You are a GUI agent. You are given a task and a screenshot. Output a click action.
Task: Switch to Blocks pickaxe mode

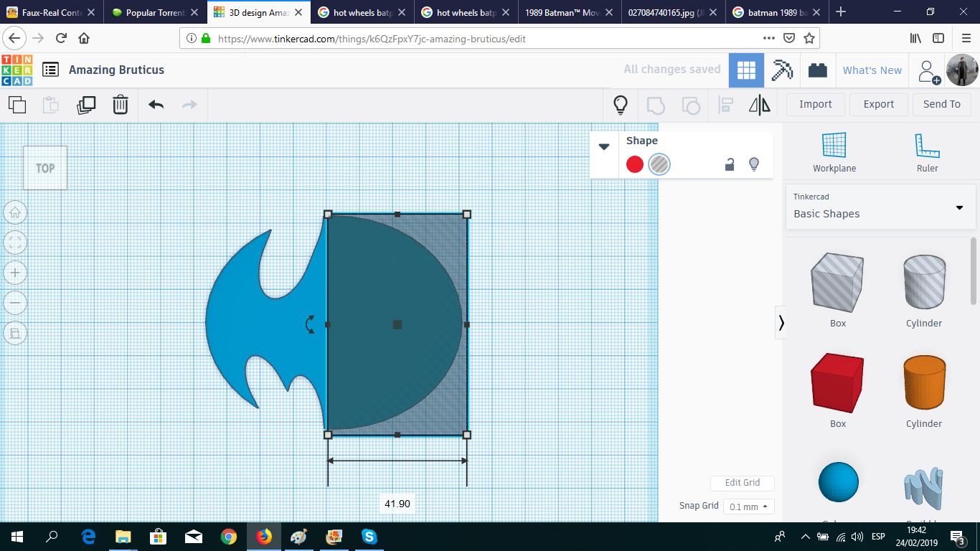point(782,70)
